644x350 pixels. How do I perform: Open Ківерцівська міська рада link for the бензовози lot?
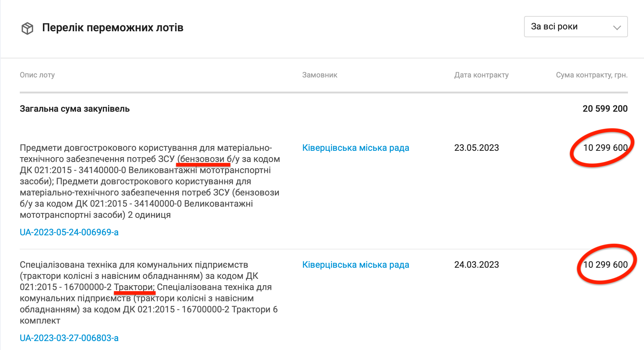tap(356, 148)
